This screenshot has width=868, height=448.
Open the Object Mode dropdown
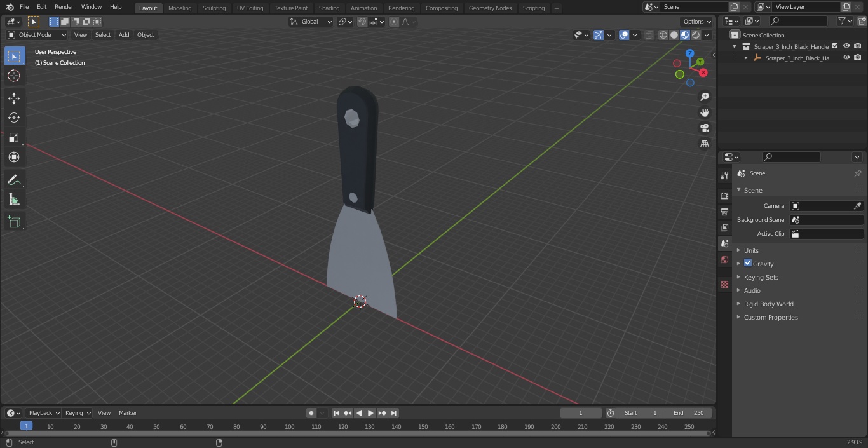(x=37, y=35)
